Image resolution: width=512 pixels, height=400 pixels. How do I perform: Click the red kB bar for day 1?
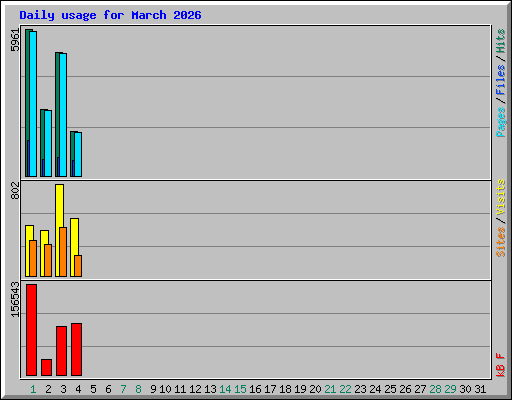(31, 330)
